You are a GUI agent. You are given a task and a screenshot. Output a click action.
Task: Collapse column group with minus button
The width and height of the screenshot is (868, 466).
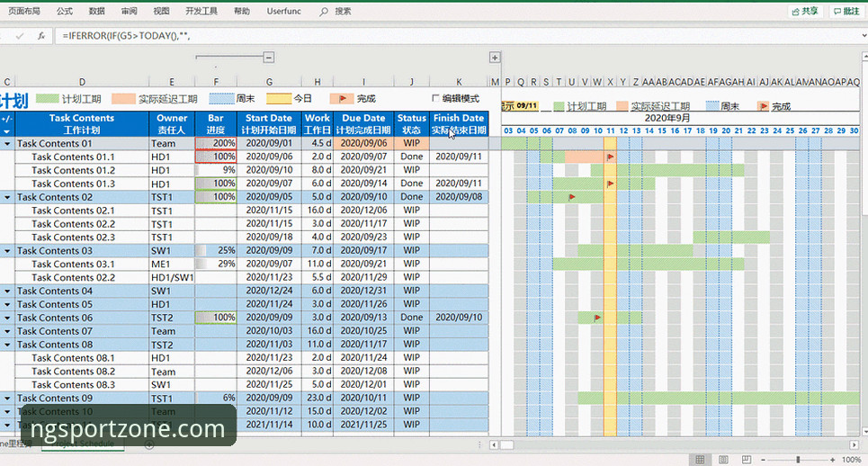coord(268,57)
